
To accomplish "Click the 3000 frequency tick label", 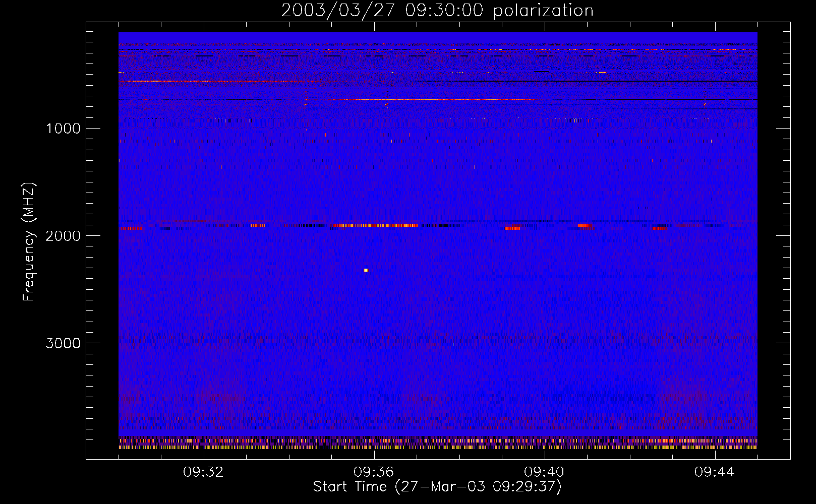I will coord(64,343).
